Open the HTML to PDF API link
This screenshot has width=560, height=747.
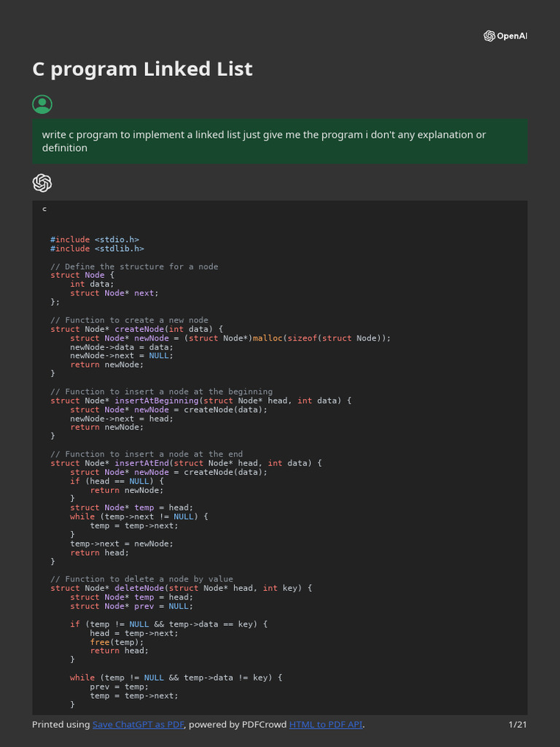click(x=325, y=724)
